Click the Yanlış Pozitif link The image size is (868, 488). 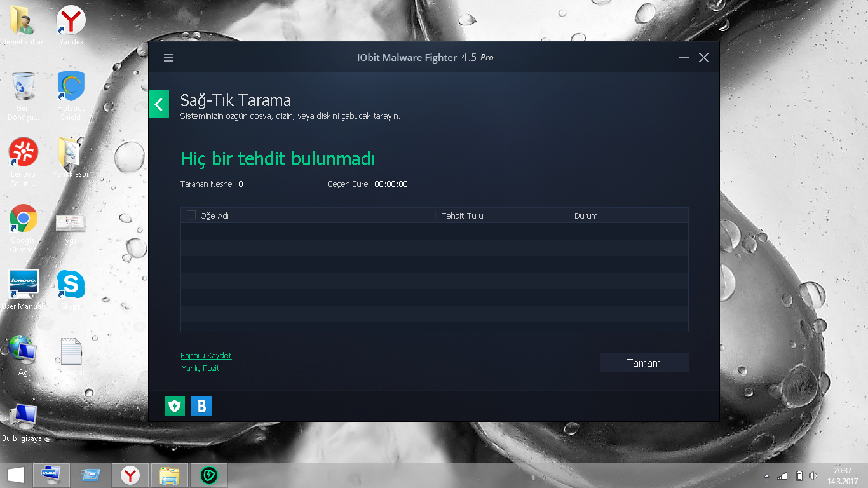[x=203, y=369]
